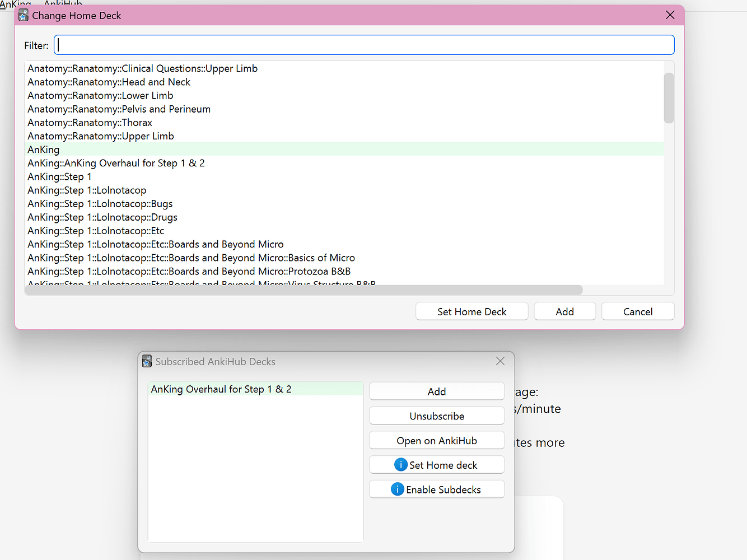Click the Set Home deck button in subscribed window
Viewport: 747px width, 560px height.
click(x=437, y=465)
